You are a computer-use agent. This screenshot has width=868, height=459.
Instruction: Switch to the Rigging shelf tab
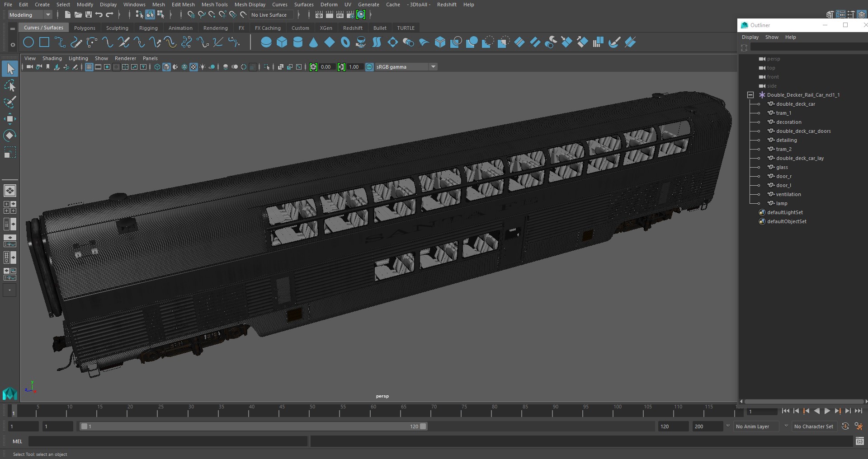pos(148,28)
